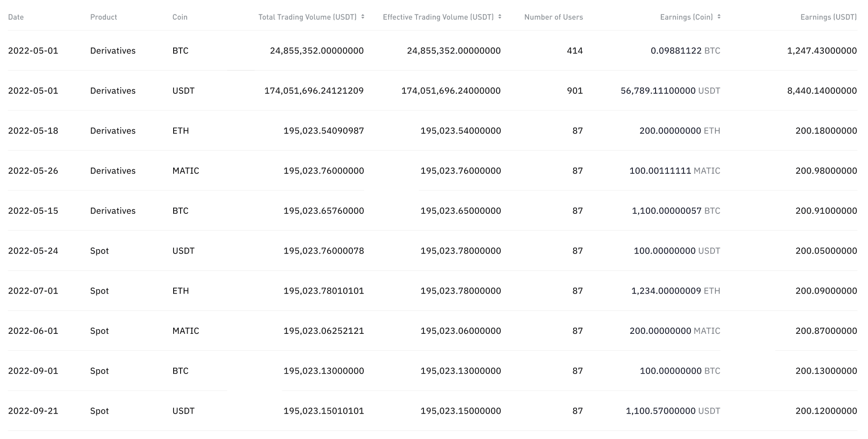
Task: Click the 174,051,696.24121209 total volume cell
Action: click(314, 91)
